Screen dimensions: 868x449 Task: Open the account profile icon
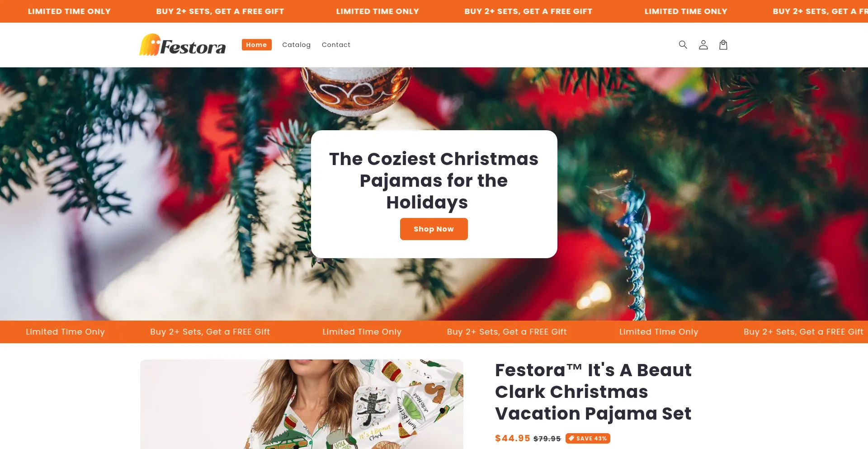tap(703, 45)
